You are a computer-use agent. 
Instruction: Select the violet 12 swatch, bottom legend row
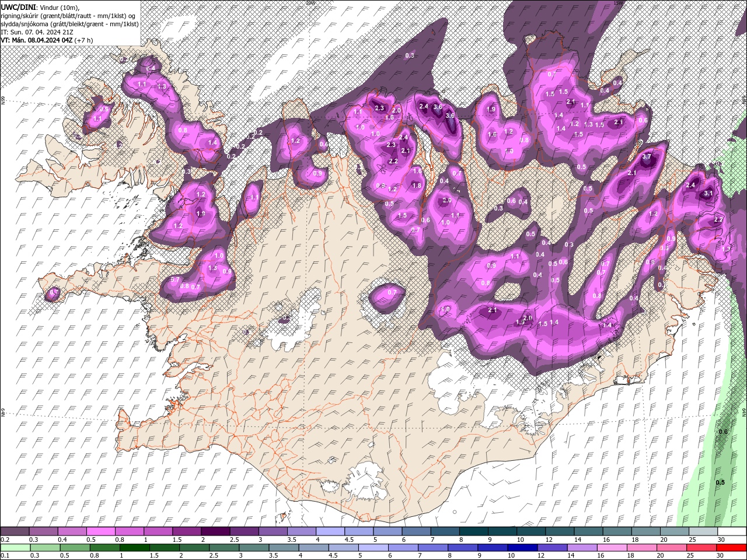[x=552, y=548]
